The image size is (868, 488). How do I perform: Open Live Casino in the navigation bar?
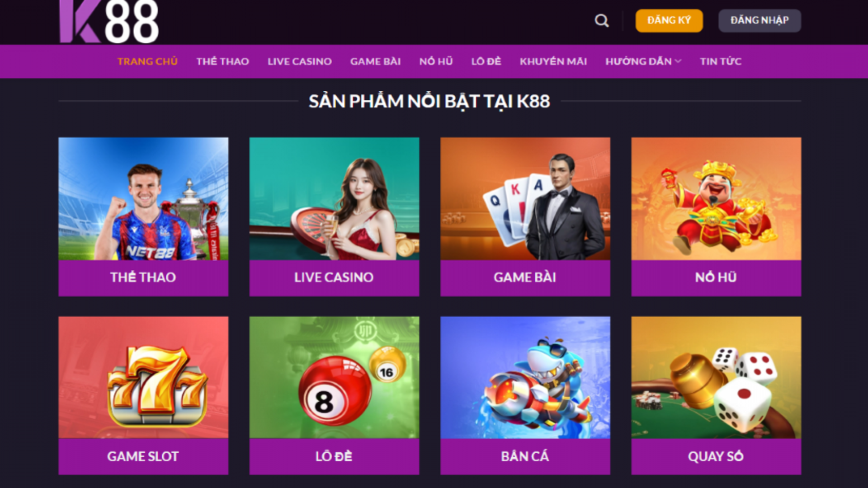click(x=300, y=61)
